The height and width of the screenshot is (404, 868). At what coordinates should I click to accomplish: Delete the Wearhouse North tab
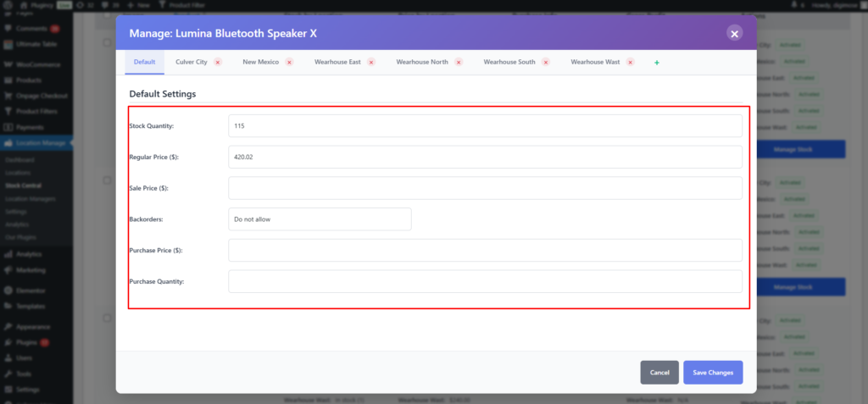pyautogui.click(x=459, y=63)
